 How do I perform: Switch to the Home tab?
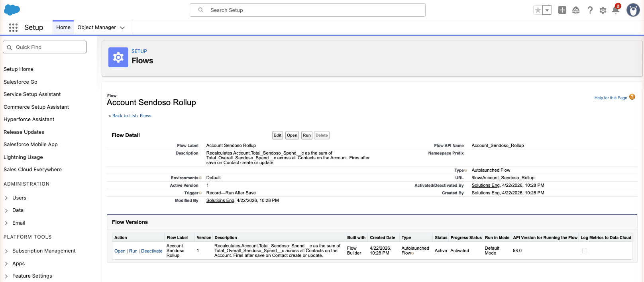point(63,27)
